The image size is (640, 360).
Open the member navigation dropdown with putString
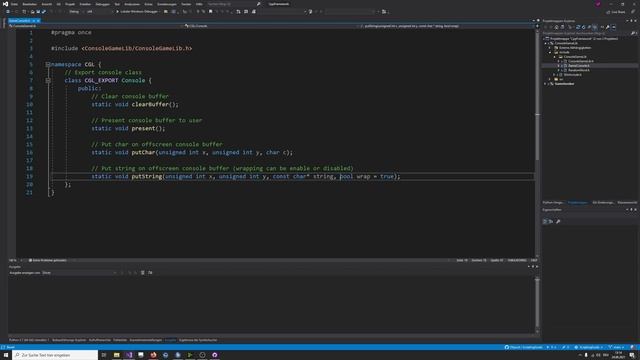coord(448,26)
